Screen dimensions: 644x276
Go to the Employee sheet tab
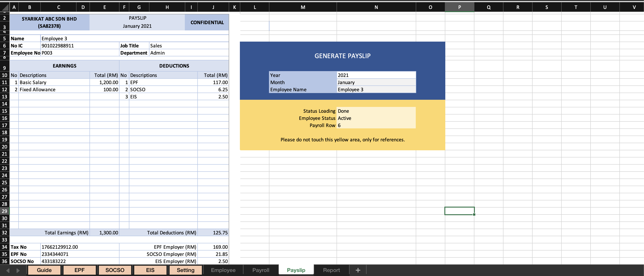coord(223,270)
